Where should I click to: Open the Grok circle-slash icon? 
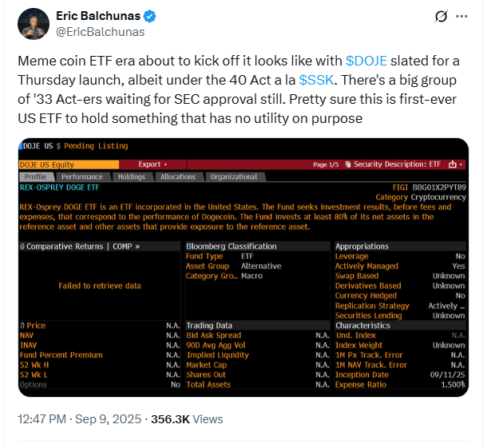[441, 16]
